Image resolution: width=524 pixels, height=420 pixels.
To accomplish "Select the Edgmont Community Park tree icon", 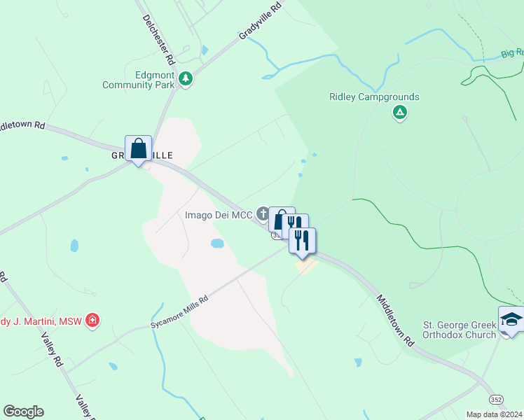I will click(186, 79).
